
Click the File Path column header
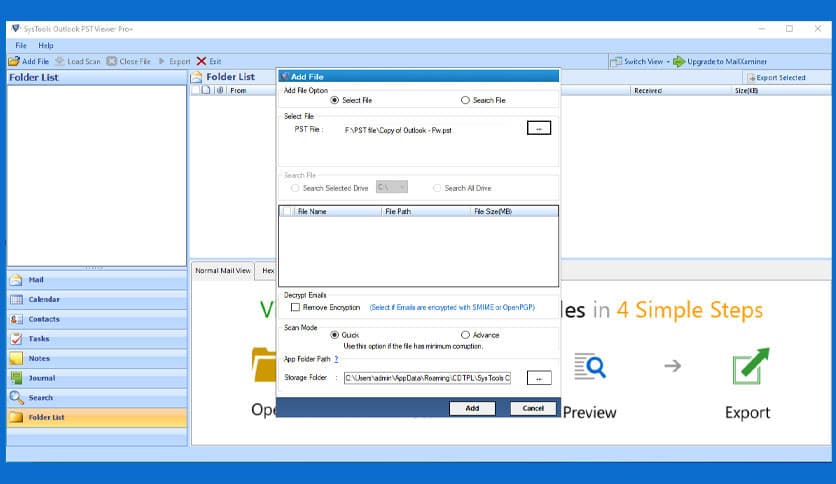(427, 212)
